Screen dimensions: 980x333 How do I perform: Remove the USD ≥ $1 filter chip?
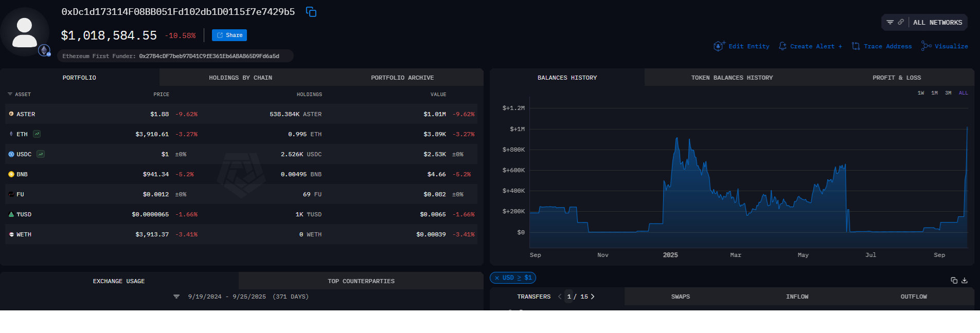click(x=497, y=278)
